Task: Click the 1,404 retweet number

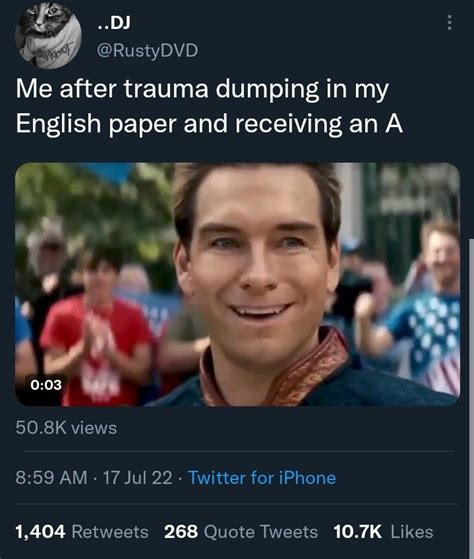Action: tap(40, 532)
